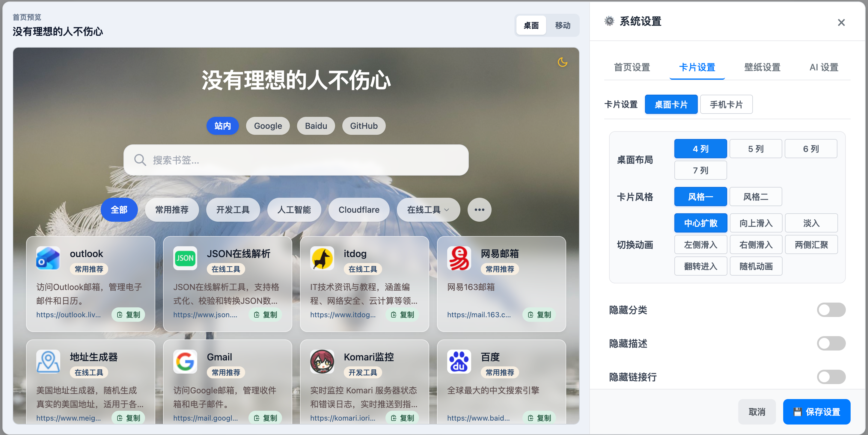Screen dimensions: 868x435
Task: Copy the JSON在线解析 link
Action: pos(265,315)
